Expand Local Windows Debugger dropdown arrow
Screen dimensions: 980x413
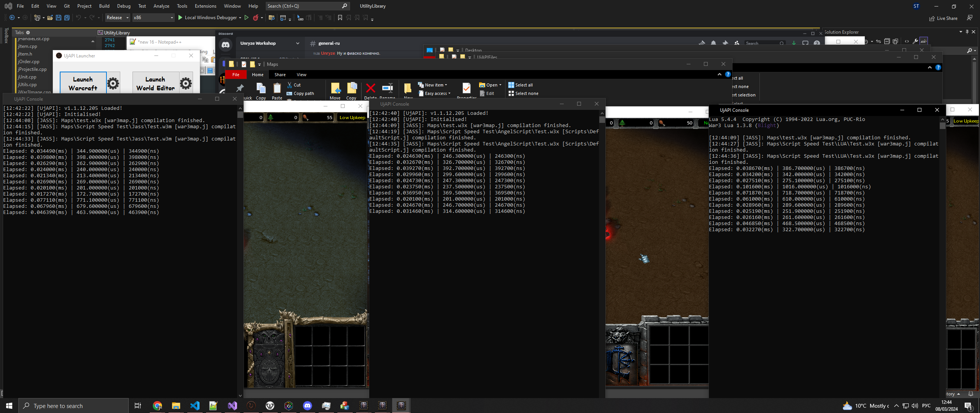click(240, 18)
